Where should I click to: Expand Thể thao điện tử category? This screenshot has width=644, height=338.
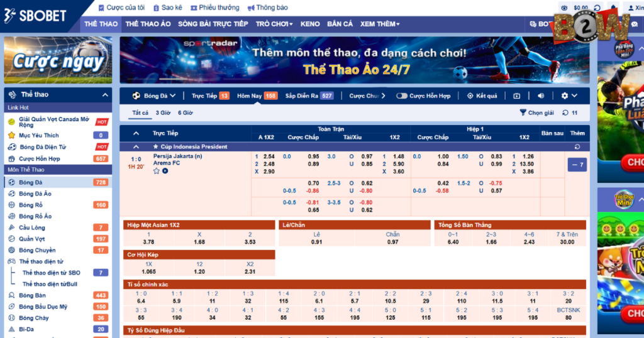coord(41,261)
